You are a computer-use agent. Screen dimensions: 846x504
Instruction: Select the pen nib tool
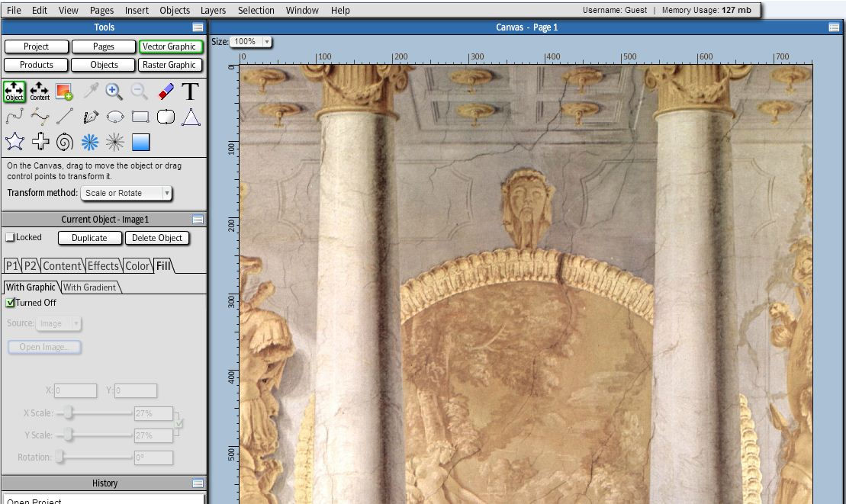91,117
